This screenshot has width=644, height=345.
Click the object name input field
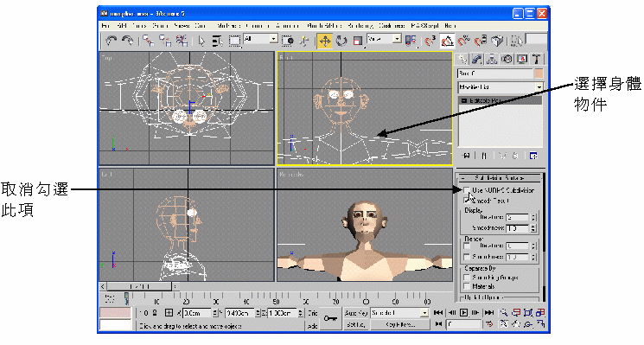(x=495, y=73)
